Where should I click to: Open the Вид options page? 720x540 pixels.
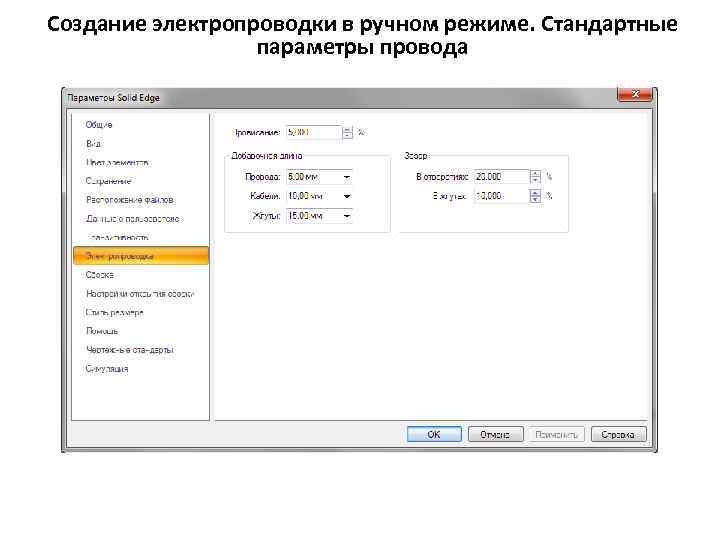point(93,144)
